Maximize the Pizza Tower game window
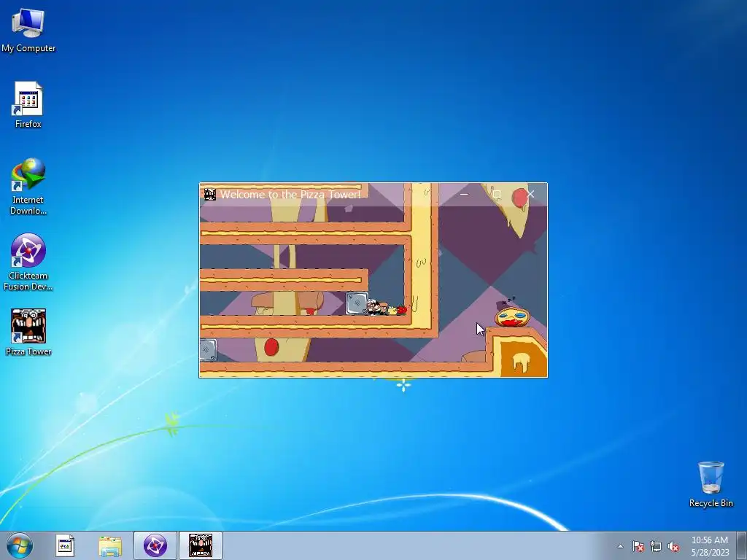This screenshot has width=747, height=560. click(x=496, y=194)
